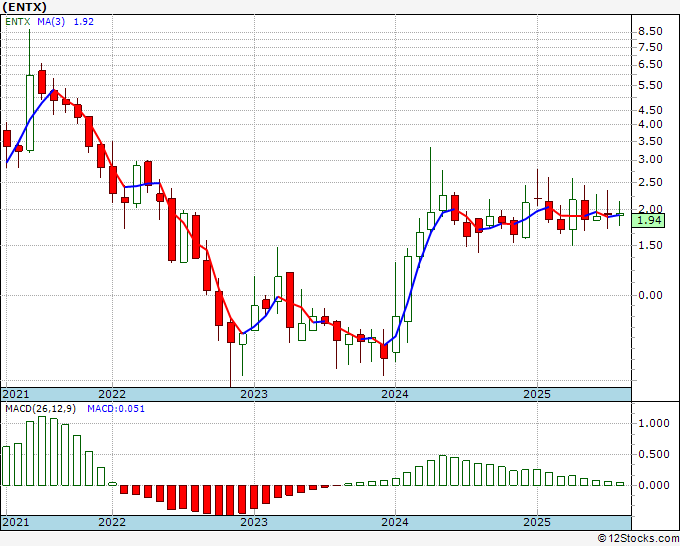680x546 pixels.
Task: Click the 1.94 current price tag
Action: point(648,220)
